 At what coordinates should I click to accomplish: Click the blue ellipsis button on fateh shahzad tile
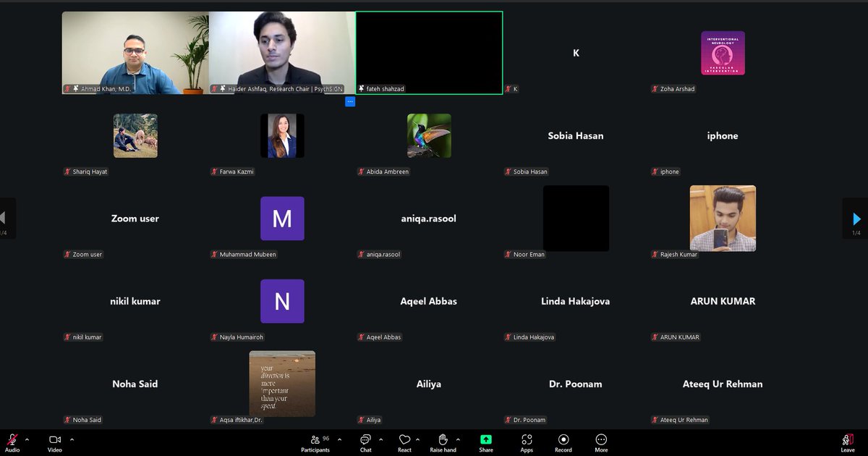point(350,101)
